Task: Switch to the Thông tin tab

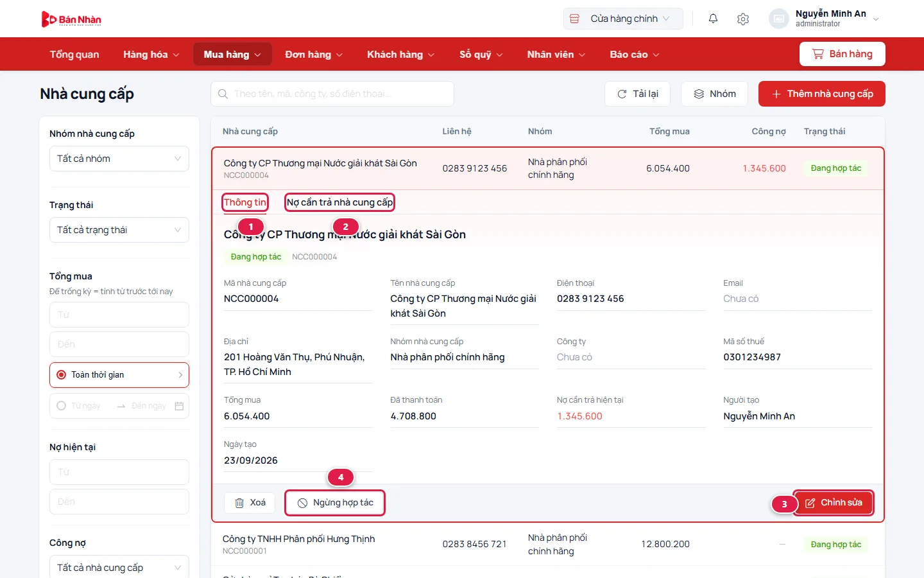Action: pyautogui.click(x=245, y=202)
